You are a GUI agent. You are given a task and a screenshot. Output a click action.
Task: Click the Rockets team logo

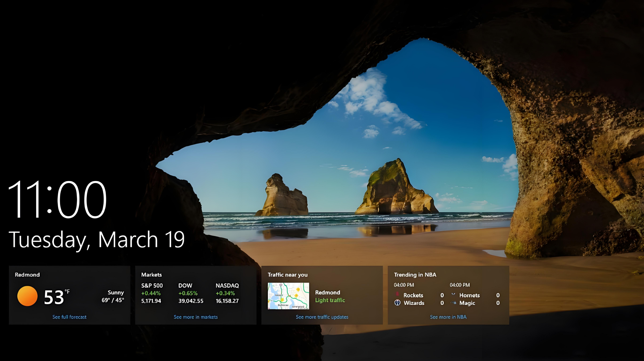(x=397, y=295)
